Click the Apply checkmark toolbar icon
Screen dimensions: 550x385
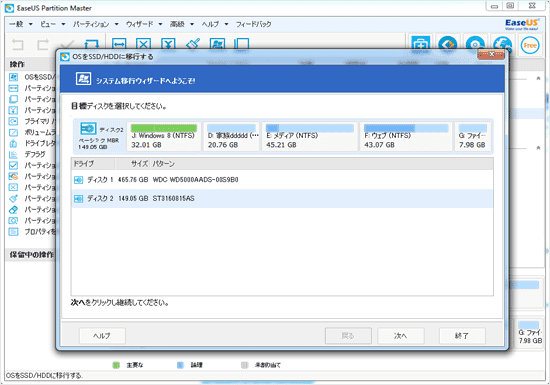[x=67, y=45]
